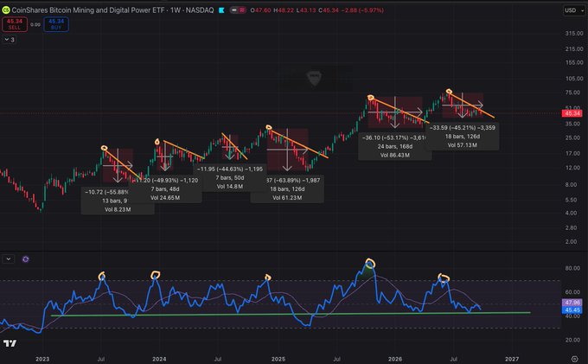588x364 pixels.
Task: Select measurement label showing Vol 61.23M
Action: coord(287,189)
